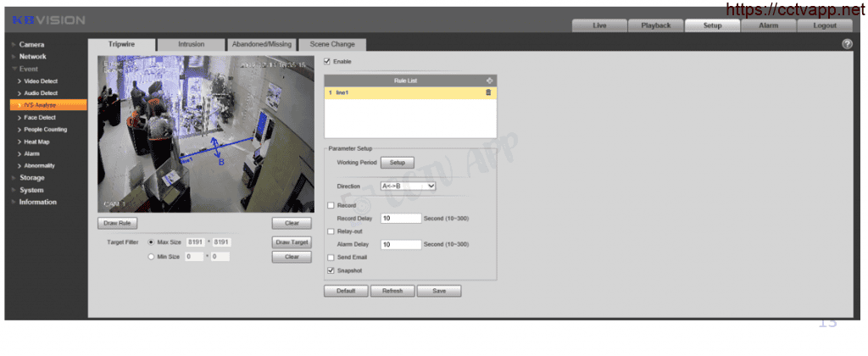The image size is (868, 356).
Task: Toggle the Enable checkbox
Action: click(328, 61)
